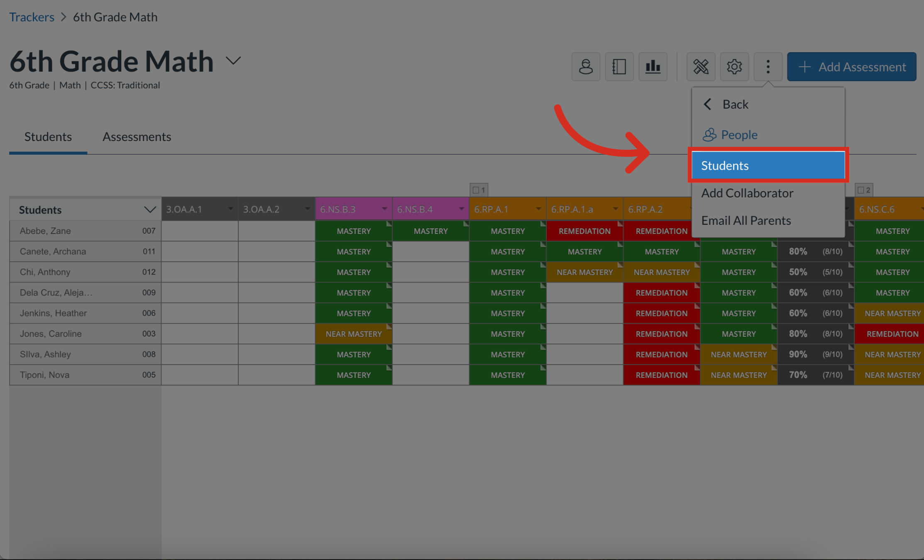This screenshot has height=560, width=924.
Task: Expand the Students column header dropdown
Action: pyautogui.click(x=149, y=209)
